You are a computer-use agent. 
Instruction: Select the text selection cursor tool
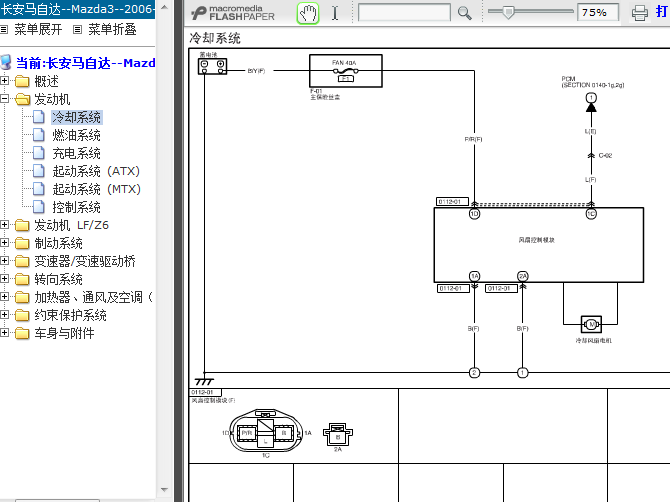(x=335, y=13)
